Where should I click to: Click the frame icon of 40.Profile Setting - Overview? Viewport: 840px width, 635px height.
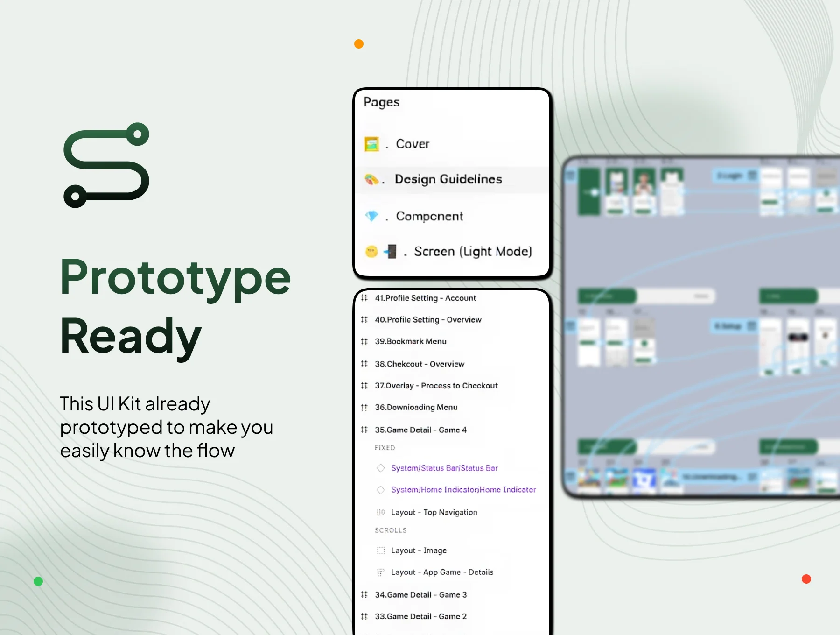point(364,320)
